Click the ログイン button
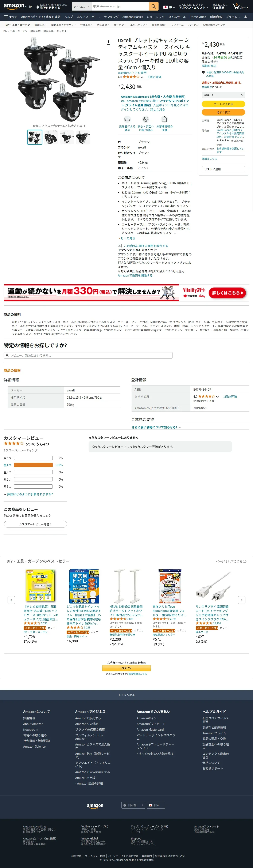The image size is (253, 868). pyautogui.click(x=126, y=668)
